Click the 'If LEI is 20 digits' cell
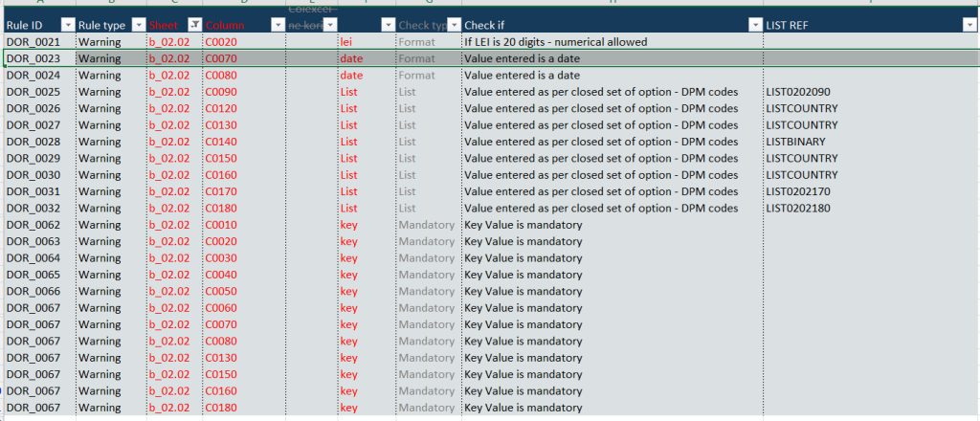The image size is (980, 421). click(555, 42)
